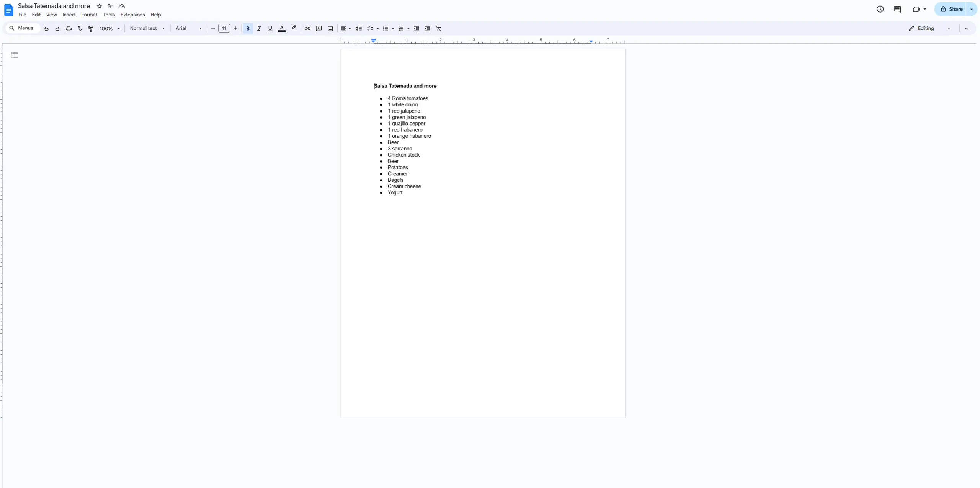Print the document via printer icon
The image size is (980, 488).
tap(69, 28)
